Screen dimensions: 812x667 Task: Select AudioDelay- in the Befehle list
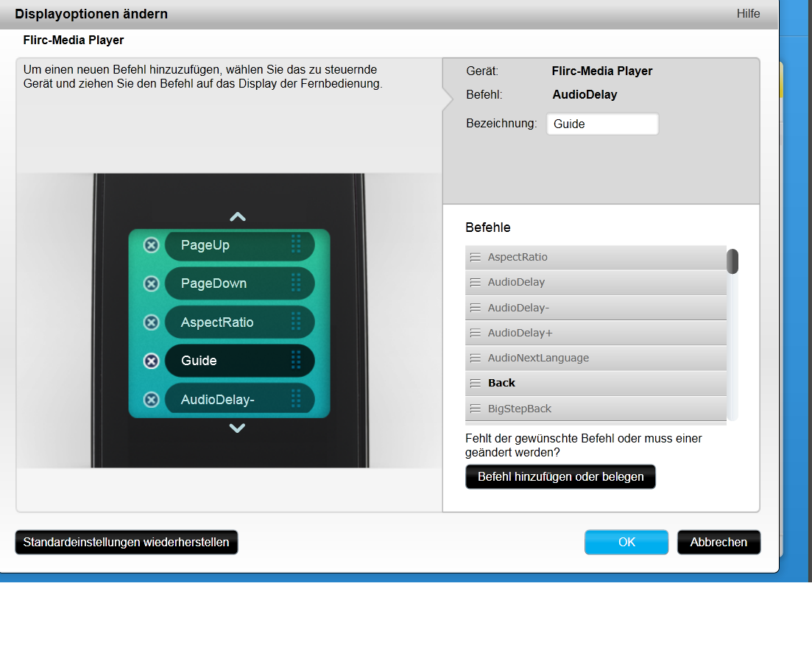pos(596,308)
